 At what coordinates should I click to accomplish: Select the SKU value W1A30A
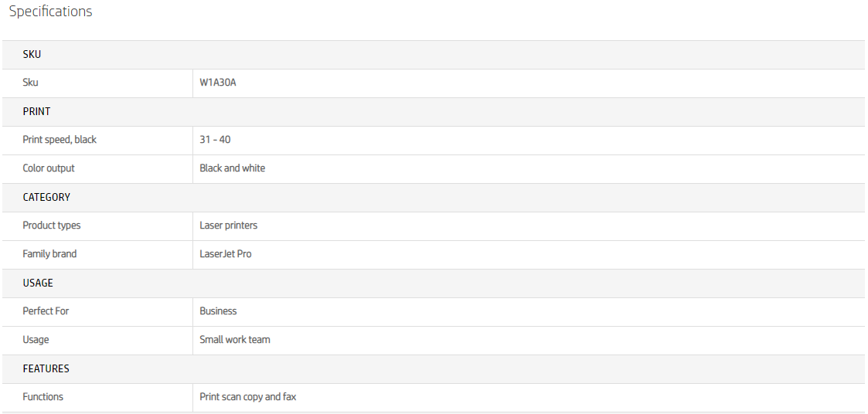tap(218, 83)
